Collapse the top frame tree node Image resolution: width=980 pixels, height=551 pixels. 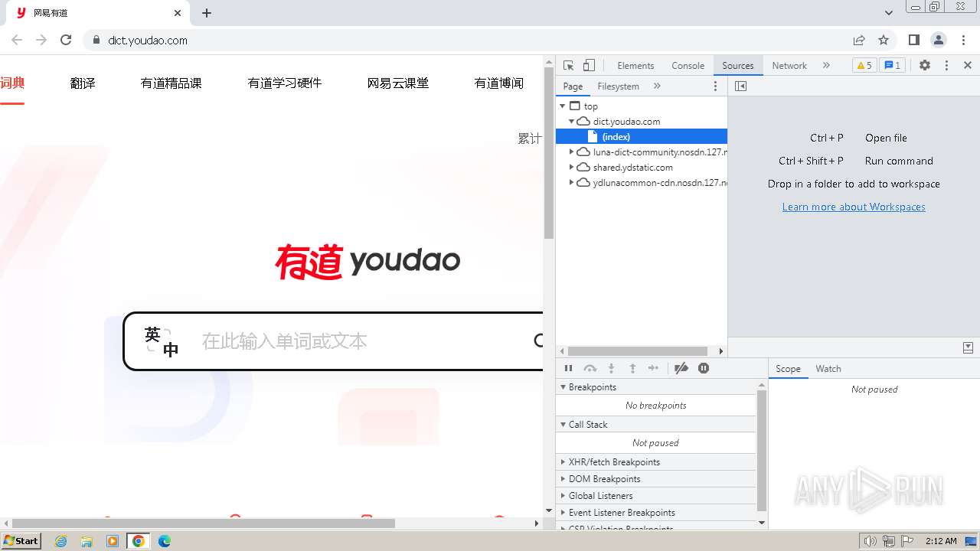563,106
